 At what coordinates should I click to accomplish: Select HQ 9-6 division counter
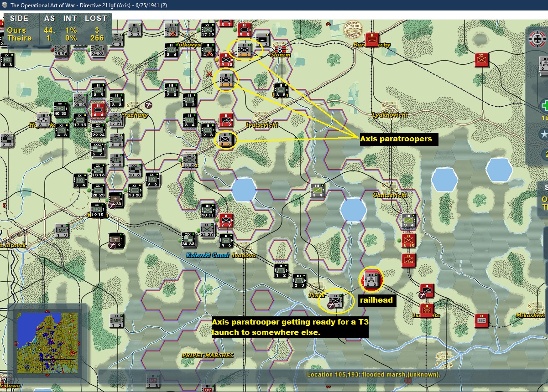[153, 180]
